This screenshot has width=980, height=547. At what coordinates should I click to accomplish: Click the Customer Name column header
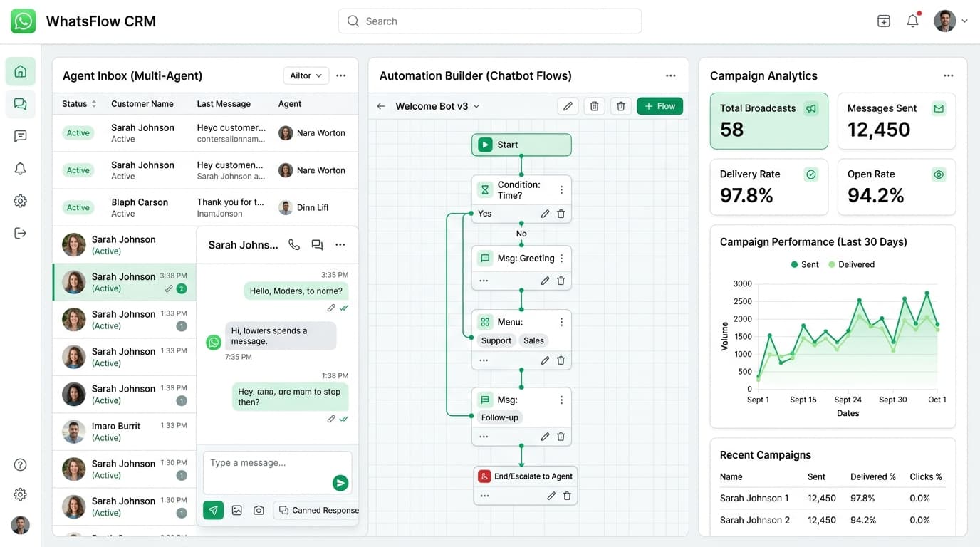[x=142, y=104]
